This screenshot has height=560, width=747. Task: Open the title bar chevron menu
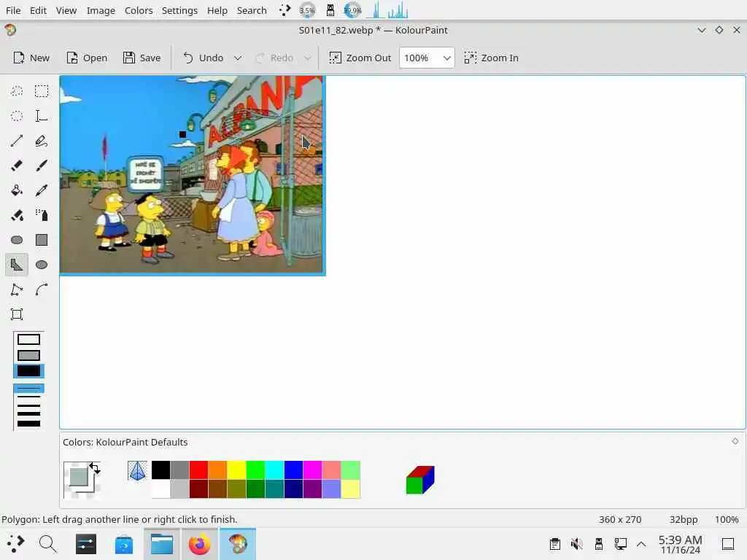701,30
